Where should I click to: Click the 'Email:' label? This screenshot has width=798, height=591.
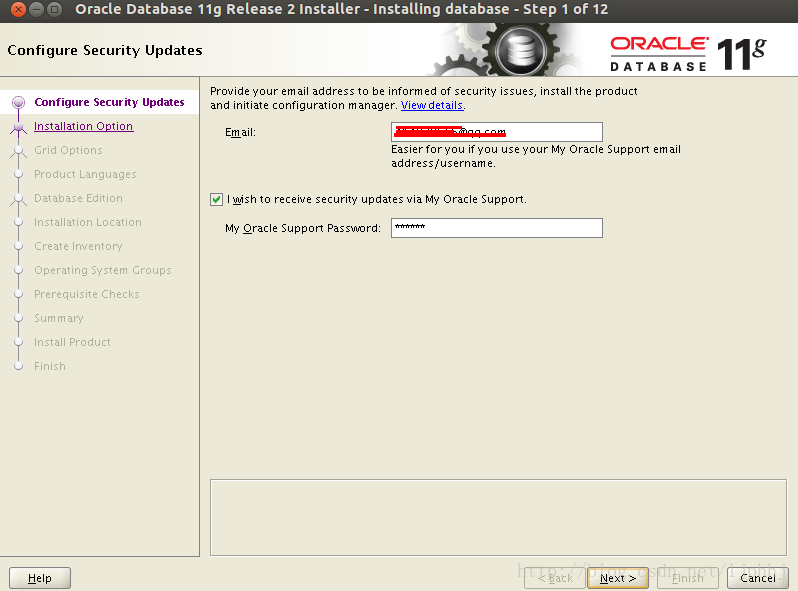(x=240, y=132)
